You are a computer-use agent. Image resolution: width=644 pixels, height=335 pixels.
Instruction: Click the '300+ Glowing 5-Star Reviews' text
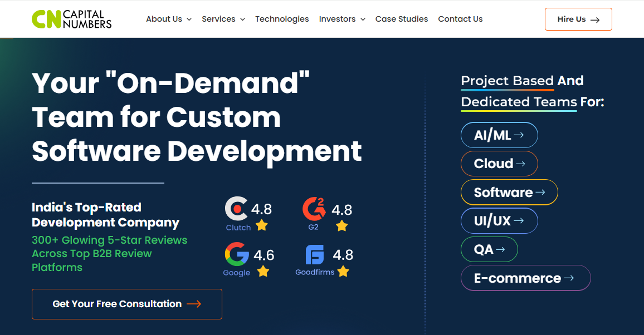coord(110,240)
